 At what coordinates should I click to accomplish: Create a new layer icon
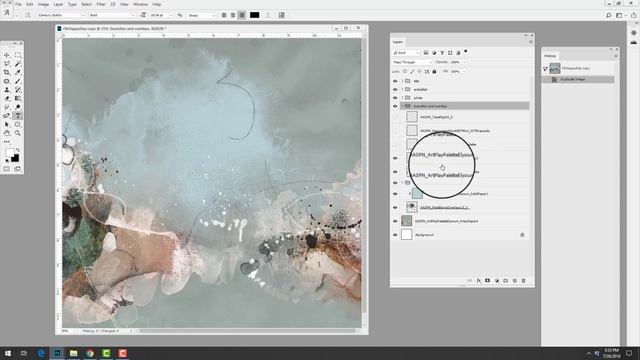515,281
